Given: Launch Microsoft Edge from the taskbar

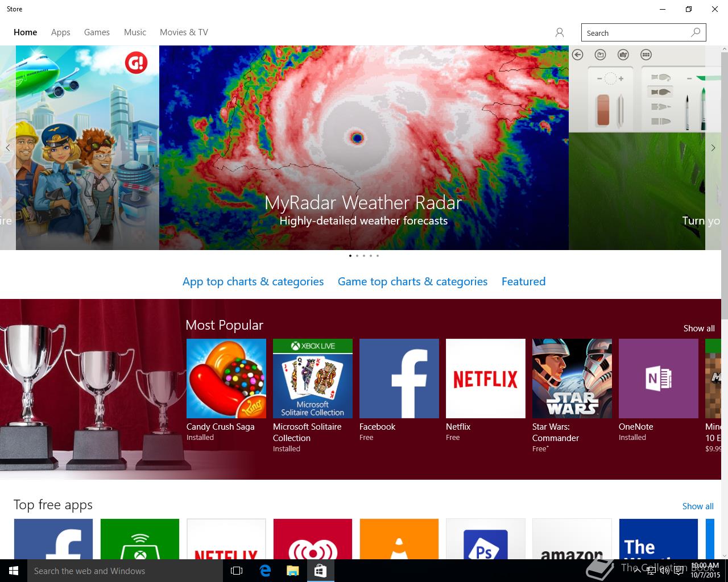Looking at the screenshot, I should [x=265, y=571].
